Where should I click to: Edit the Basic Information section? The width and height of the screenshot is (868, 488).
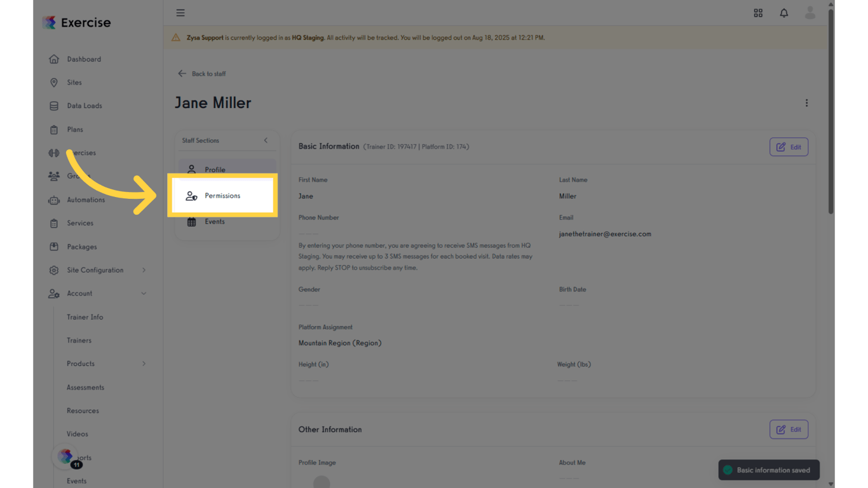[789, 146]
